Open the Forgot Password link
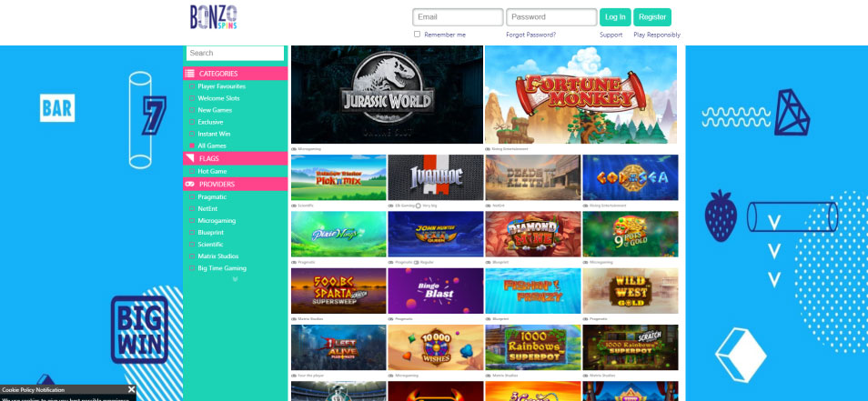 click(x=530, y=35)
